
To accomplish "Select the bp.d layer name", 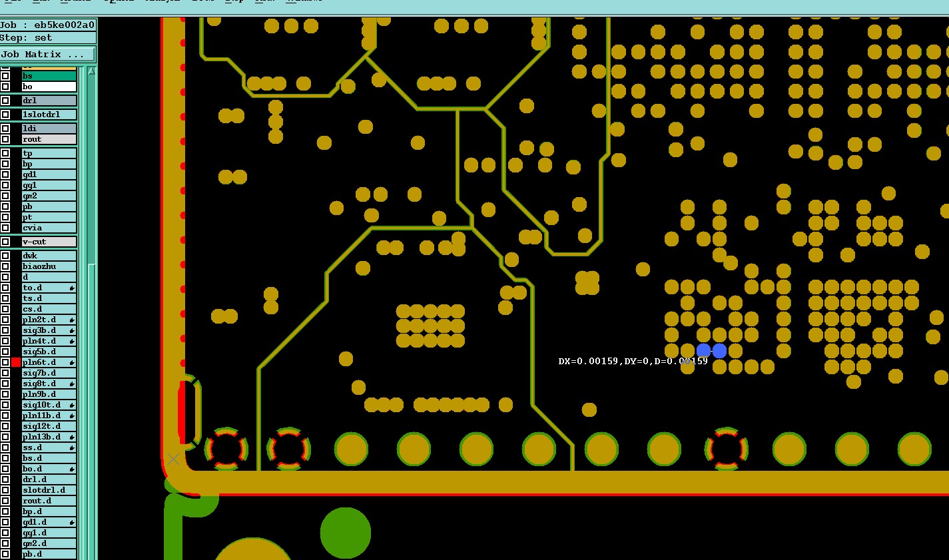I will pos(49,511).
